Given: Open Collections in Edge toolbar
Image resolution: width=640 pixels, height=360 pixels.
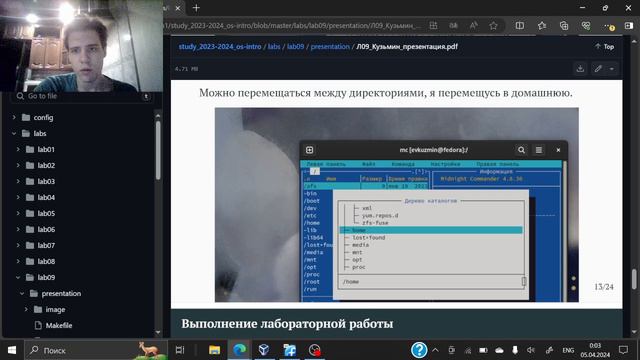Looking at the screenshot, I should pyautogui.click(x=564, y=25).
